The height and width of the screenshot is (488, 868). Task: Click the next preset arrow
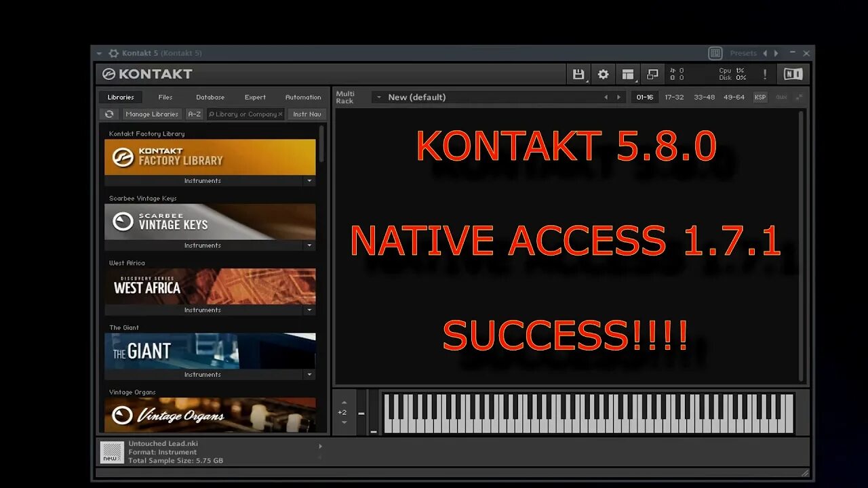(x=776, y=53)
